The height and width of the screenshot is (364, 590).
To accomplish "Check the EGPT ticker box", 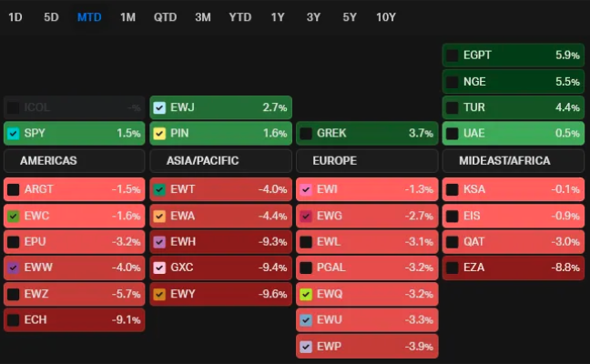I will tap(453, 56).
